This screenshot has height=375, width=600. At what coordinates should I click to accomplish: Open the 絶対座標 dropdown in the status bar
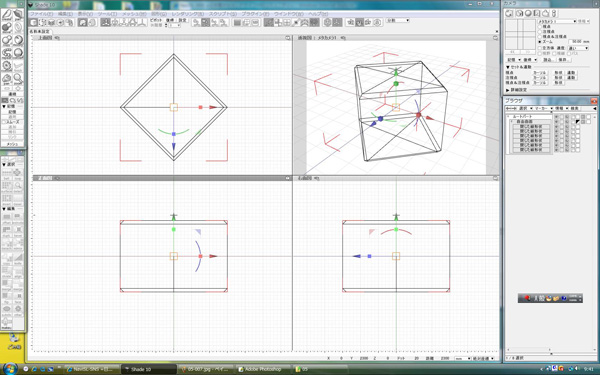pyautogui.click(x=483, y=358)
